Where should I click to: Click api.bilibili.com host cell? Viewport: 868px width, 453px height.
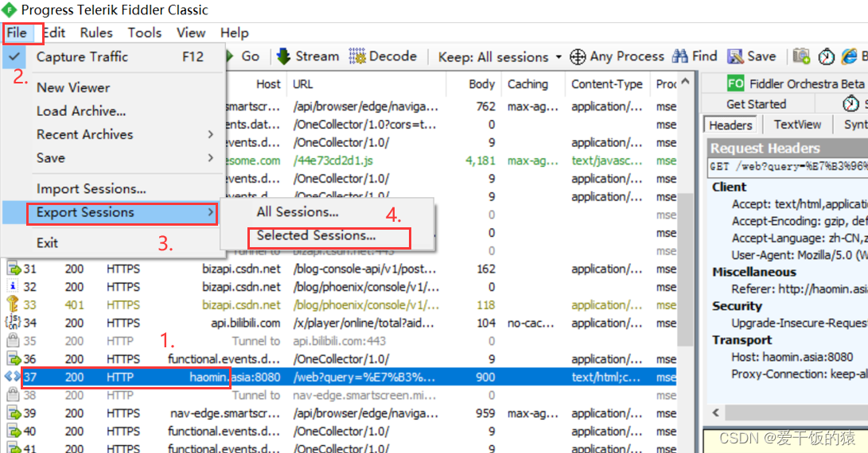click(246, 323)
